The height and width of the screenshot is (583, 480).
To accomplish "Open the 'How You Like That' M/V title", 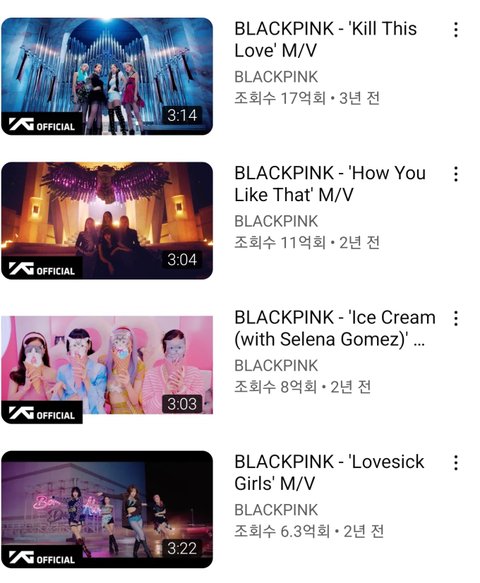I will coord(330,184).
